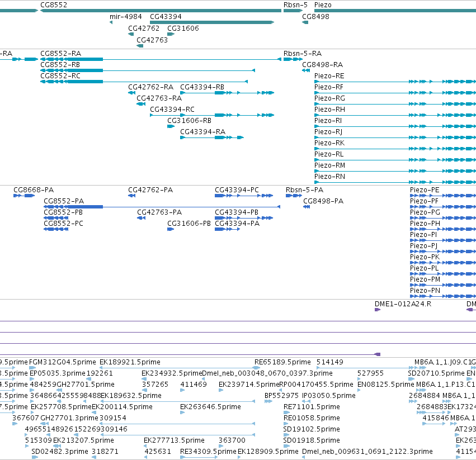Click transcript Piezo-RH

pyautogui.click(x=329, y=109)
